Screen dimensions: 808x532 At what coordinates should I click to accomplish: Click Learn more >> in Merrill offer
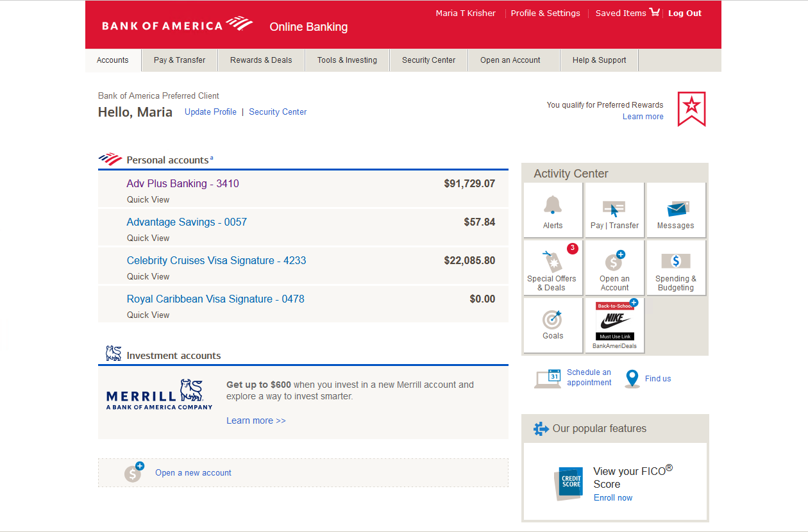coord(256,420)
